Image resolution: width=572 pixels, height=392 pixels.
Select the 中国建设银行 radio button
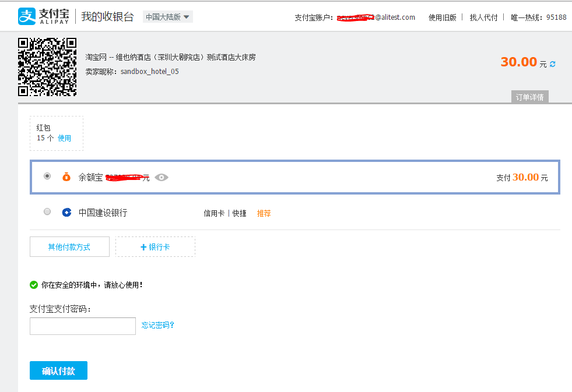point(47,211)
